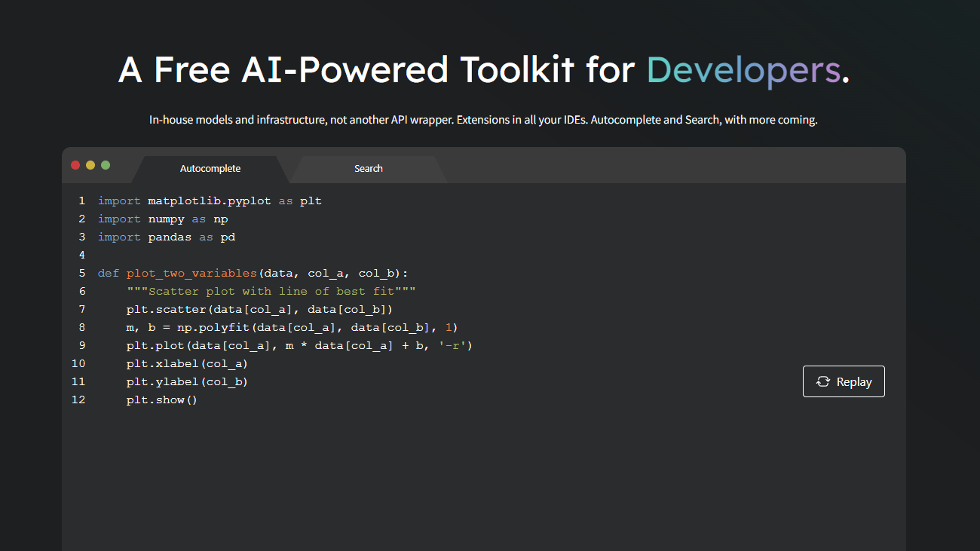Click the subtitle about in-house models
The image size is (980, 551).
coord(483,120)
